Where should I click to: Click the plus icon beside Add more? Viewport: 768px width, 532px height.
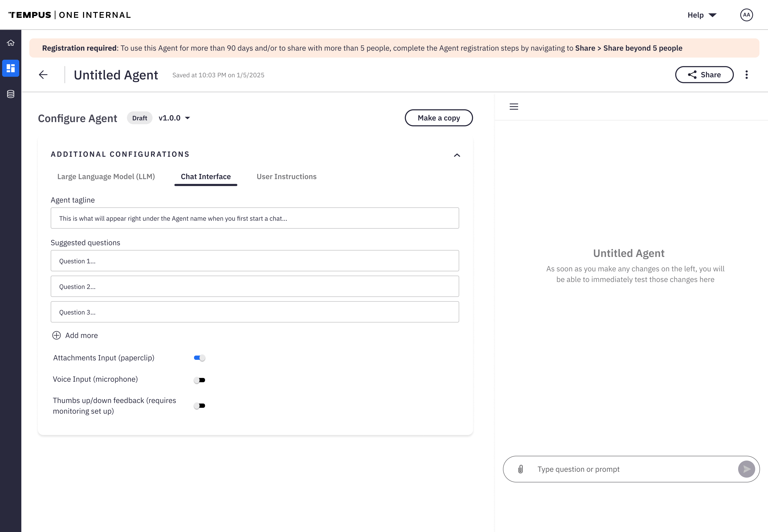click(x=57, y=335)
